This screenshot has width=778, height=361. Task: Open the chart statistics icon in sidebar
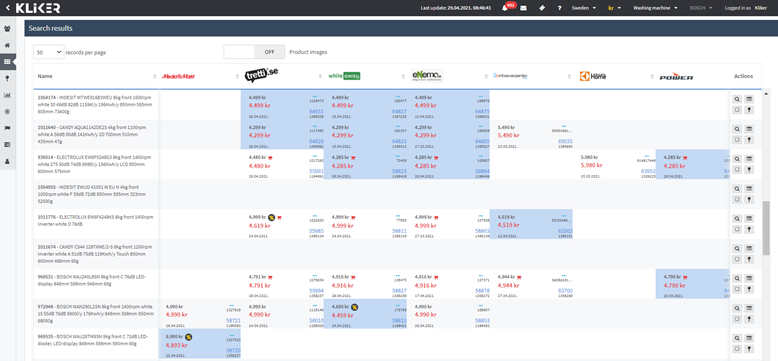point(7,95)
